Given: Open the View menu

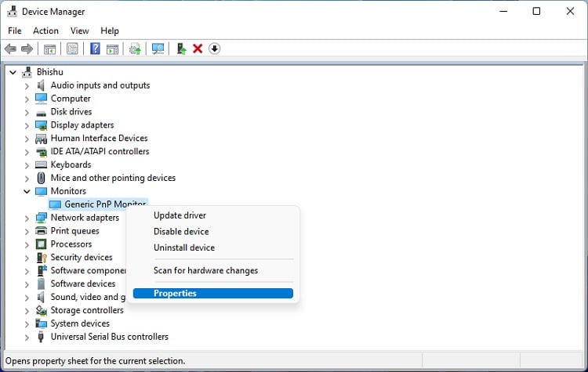Looking at the screenshot, I should click(x=79, y=31).
